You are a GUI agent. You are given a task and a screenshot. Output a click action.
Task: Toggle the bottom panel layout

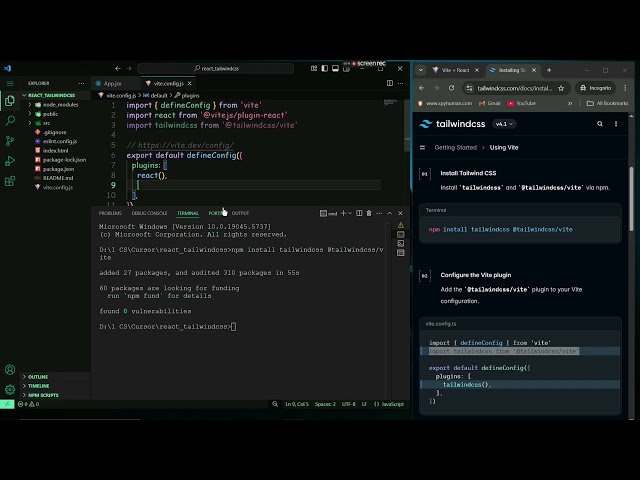(x=335, y=69)
